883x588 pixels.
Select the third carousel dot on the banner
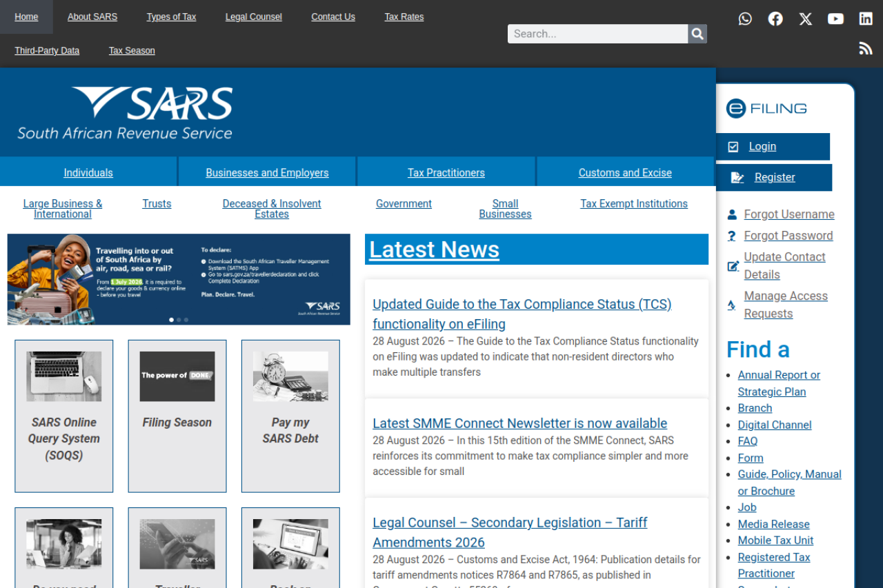point(186,320)
